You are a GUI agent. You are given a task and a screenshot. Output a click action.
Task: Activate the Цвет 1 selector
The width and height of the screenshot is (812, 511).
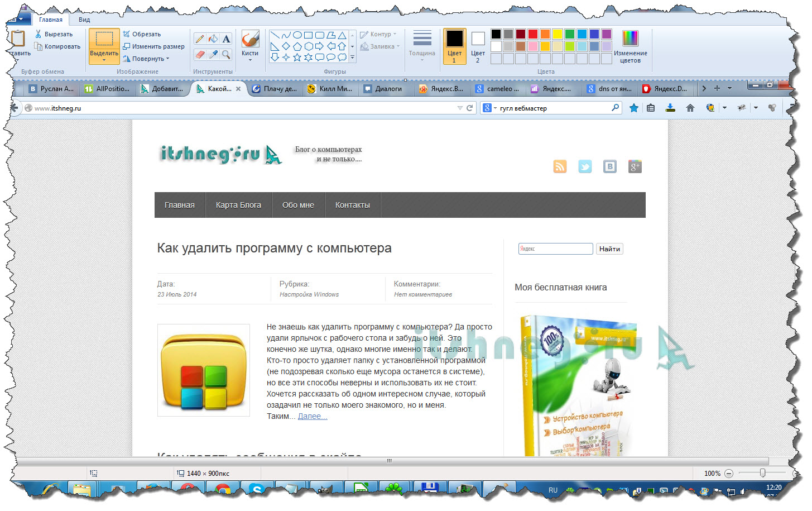pyautogui.click(x=454, y=46)
